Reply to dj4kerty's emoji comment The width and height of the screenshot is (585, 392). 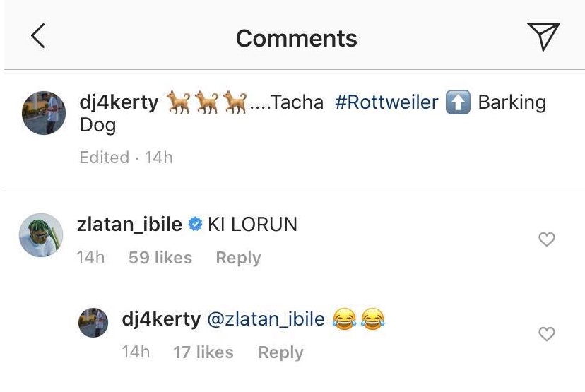[x=280, y=352]
